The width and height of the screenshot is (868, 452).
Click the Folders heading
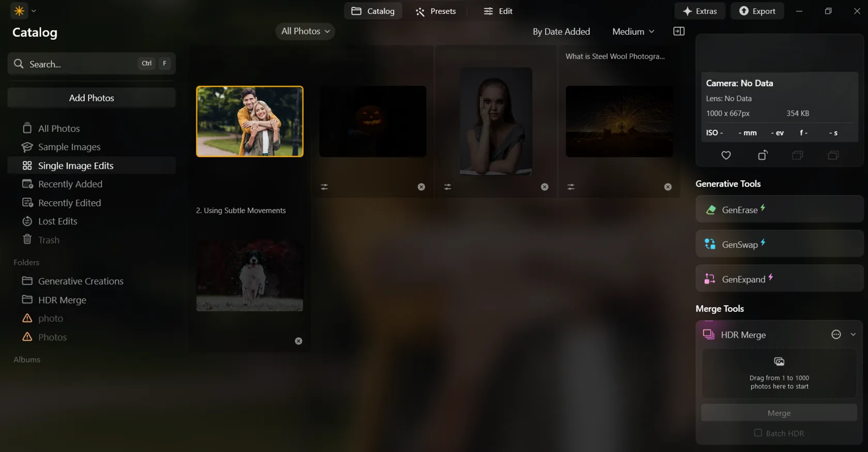point(26,262)
